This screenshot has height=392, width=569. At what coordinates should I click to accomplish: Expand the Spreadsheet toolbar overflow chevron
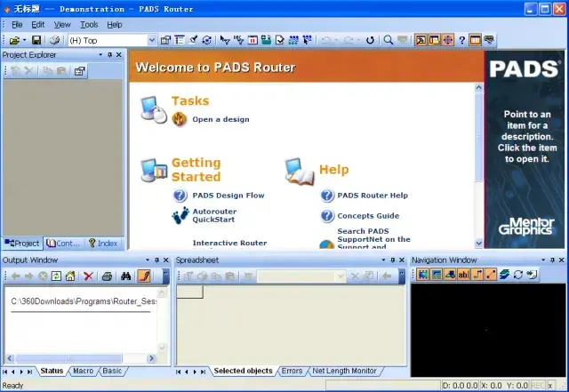[402, 276]
